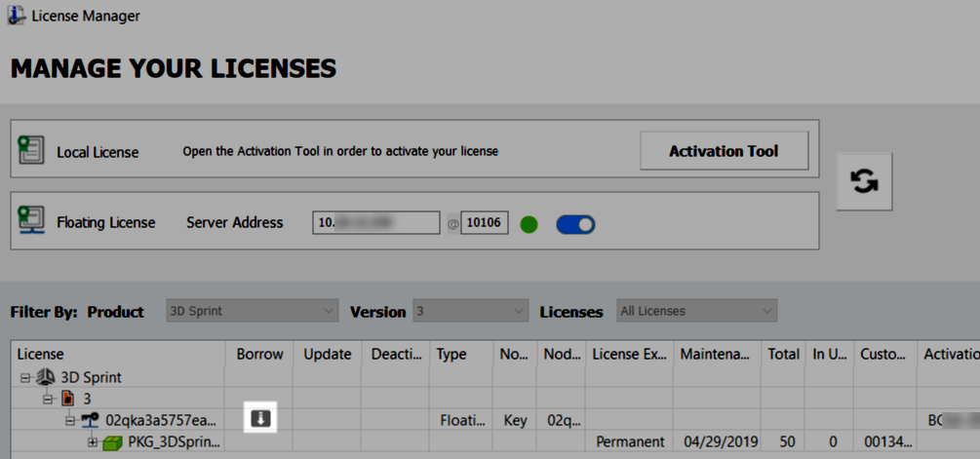Click the Activation Tool button
Screen dimensions: 980x459
click(x=724, y=151)
